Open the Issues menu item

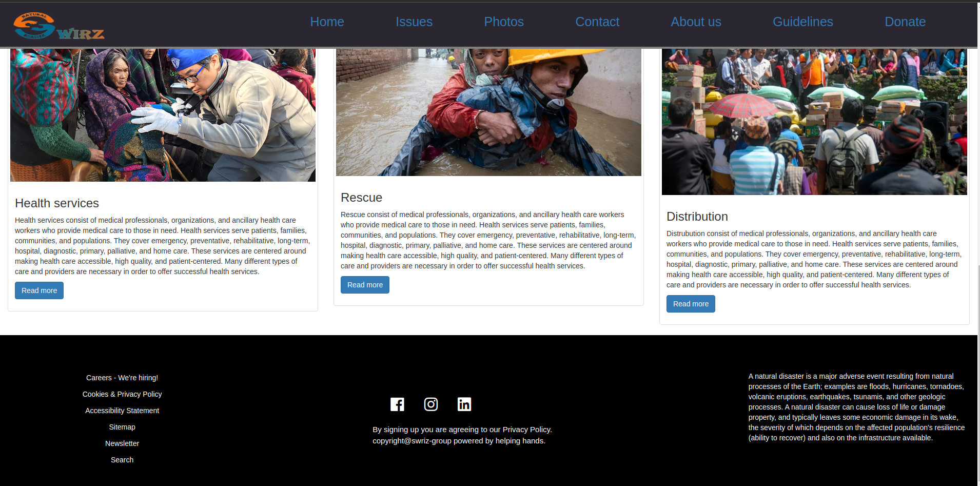point(414,22)
